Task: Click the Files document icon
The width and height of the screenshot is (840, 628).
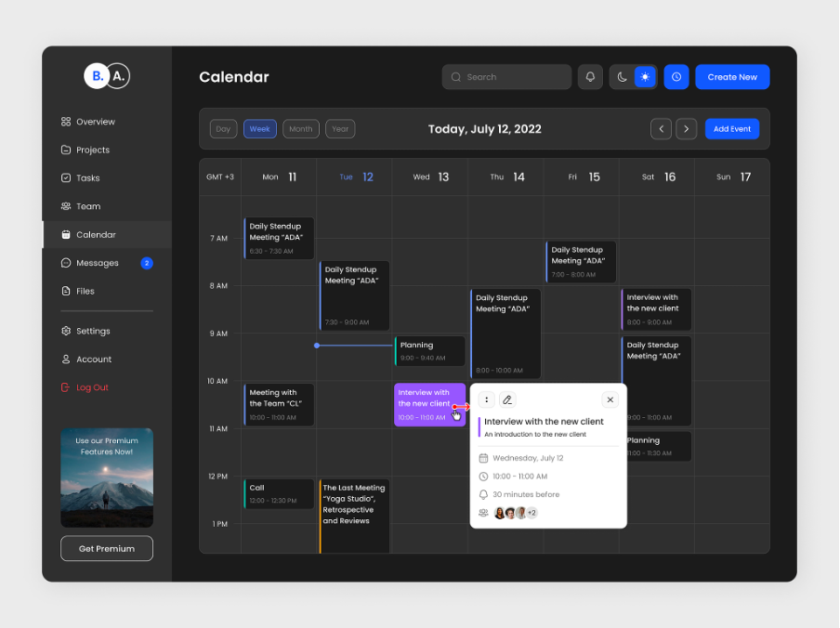Action: [66, 292]
